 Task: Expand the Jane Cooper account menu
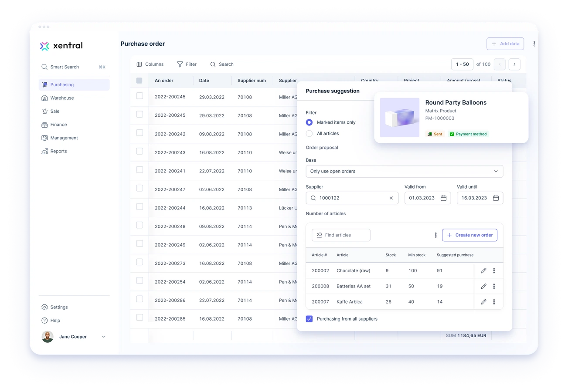tap(103, 336)
